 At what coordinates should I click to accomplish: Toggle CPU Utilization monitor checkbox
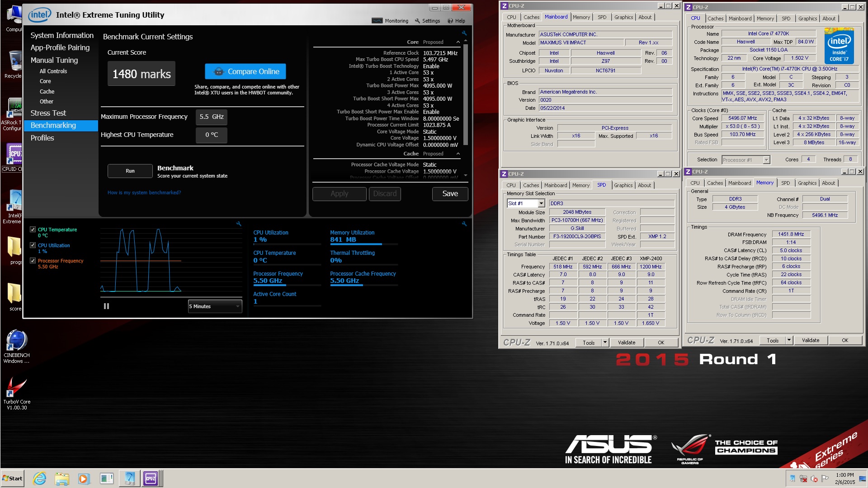pyautogui.click(x=33, y=245)
